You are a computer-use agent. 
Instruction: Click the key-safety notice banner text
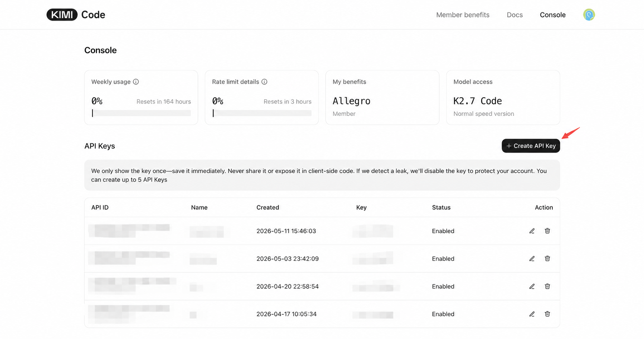pyautogui.click(x=319, y=175)
